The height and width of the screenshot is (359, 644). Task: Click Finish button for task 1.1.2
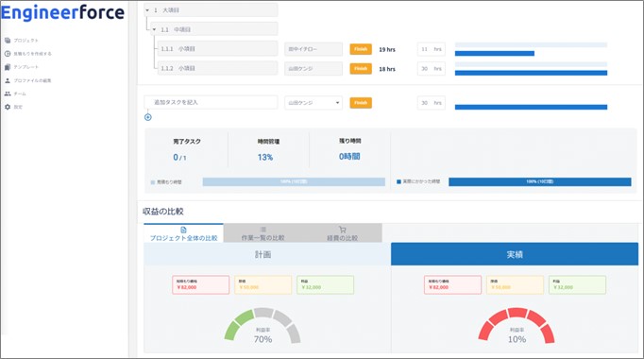[361, 69]
